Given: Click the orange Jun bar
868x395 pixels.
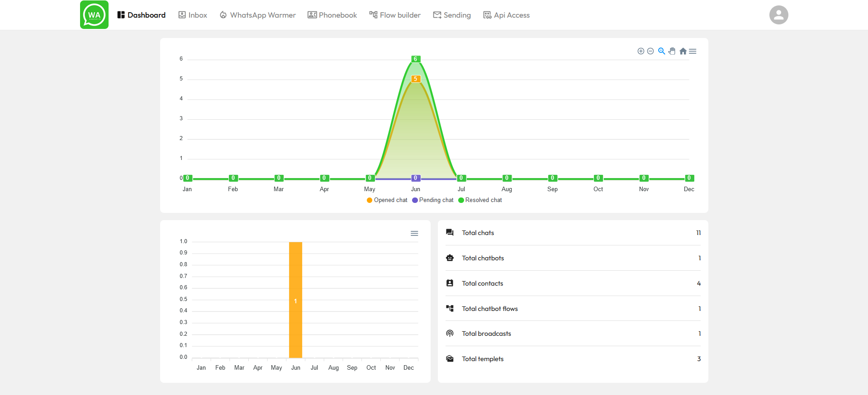Looking at the screenshot, I should pos(295,300).
